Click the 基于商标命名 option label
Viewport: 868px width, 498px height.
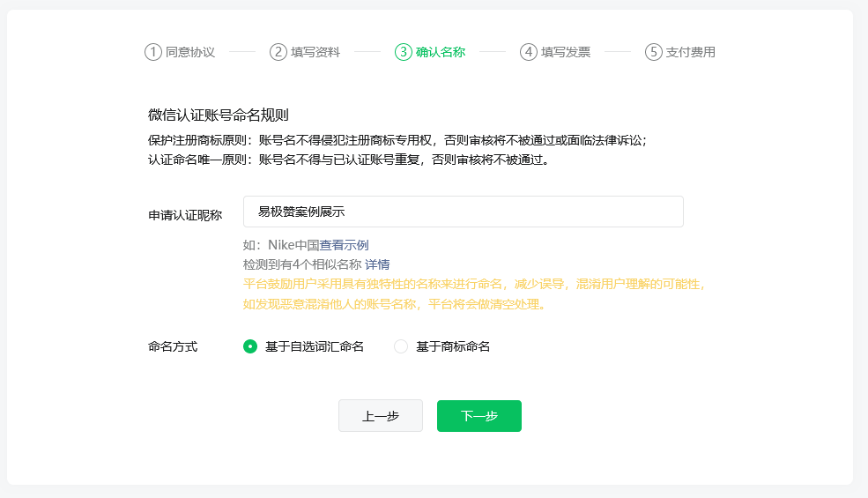(453, 346)
